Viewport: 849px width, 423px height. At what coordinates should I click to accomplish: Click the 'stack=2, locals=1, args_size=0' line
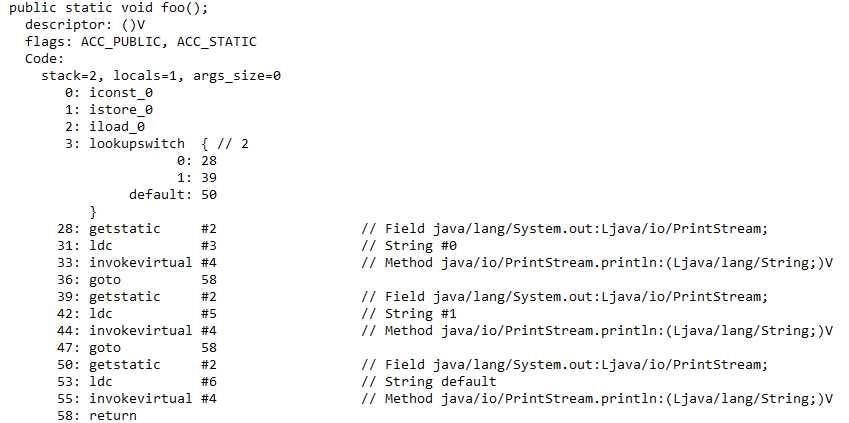tap(161, 76)
